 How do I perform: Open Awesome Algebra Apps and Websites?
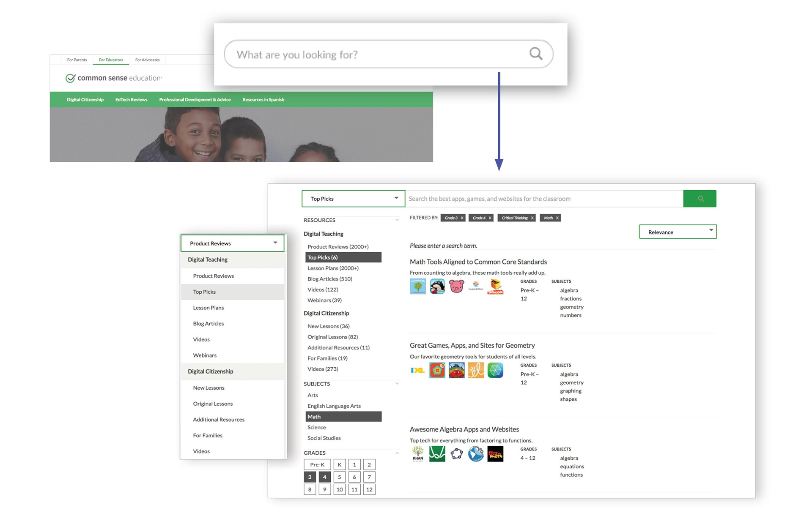(x=464, y=429)
